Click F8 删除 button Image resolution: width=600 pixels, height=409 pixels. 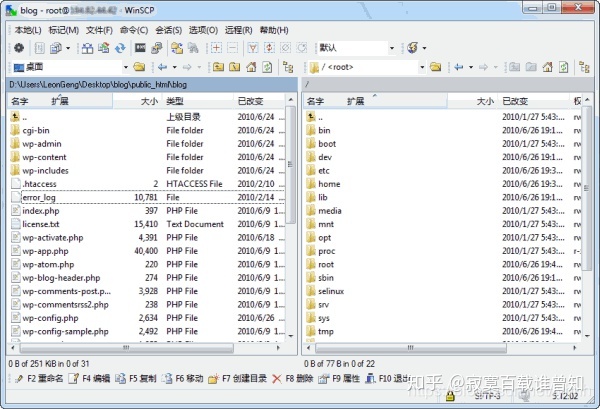[x=293, y=378]
